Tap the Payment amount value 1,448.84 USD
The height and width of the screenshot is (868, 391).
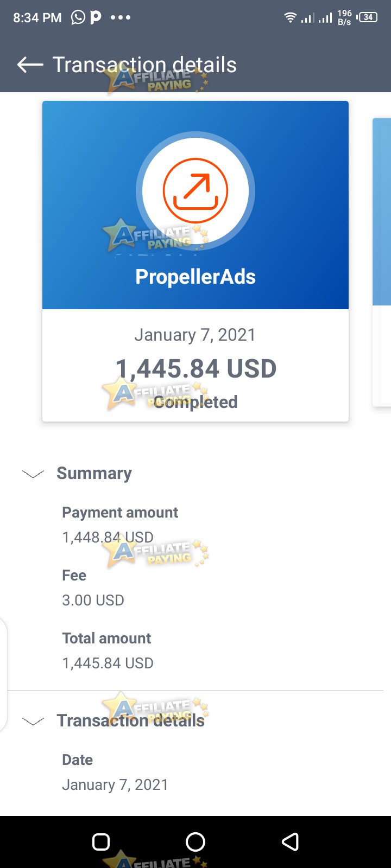pyautogui.click(x=108, y=537)
